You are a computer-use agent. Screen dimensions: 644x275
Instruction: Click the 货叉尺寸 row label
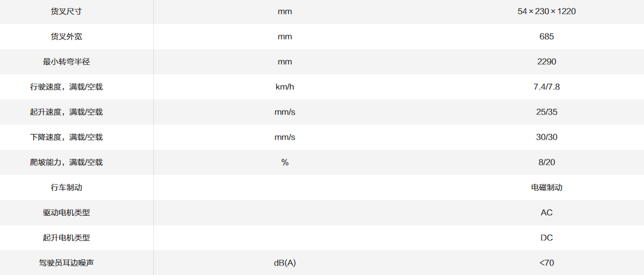tap(66, 11)
